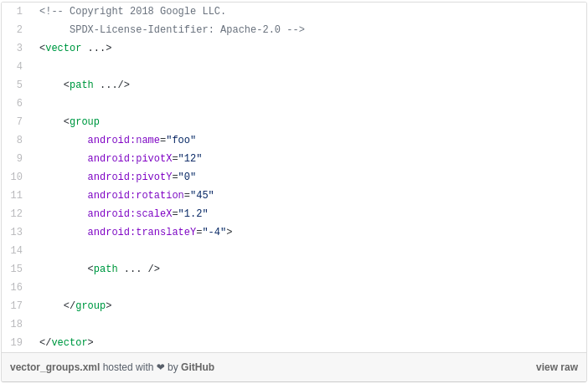
Task: Click the opening vector tag text
Action: point(63,49)
